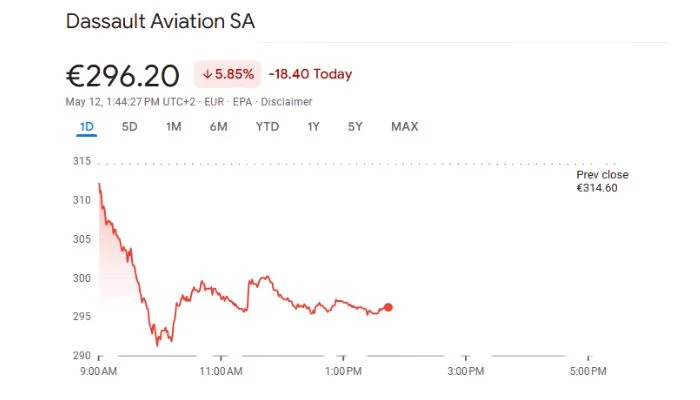The width and height of the screenshot is (700, 400).
Task: Switch to the 5D chart tab
Action: (130, 127)
